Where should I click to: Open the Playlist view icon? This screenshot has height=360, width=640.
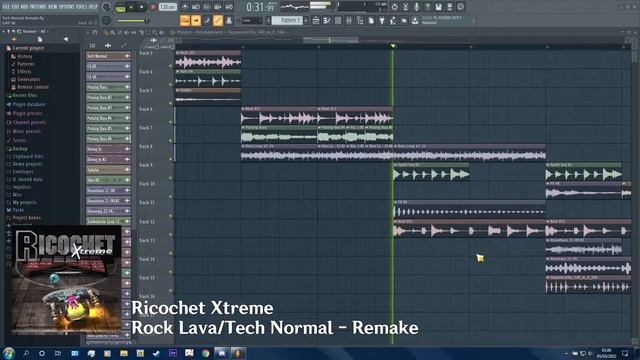pyautogui.click(x=316, y=20)
